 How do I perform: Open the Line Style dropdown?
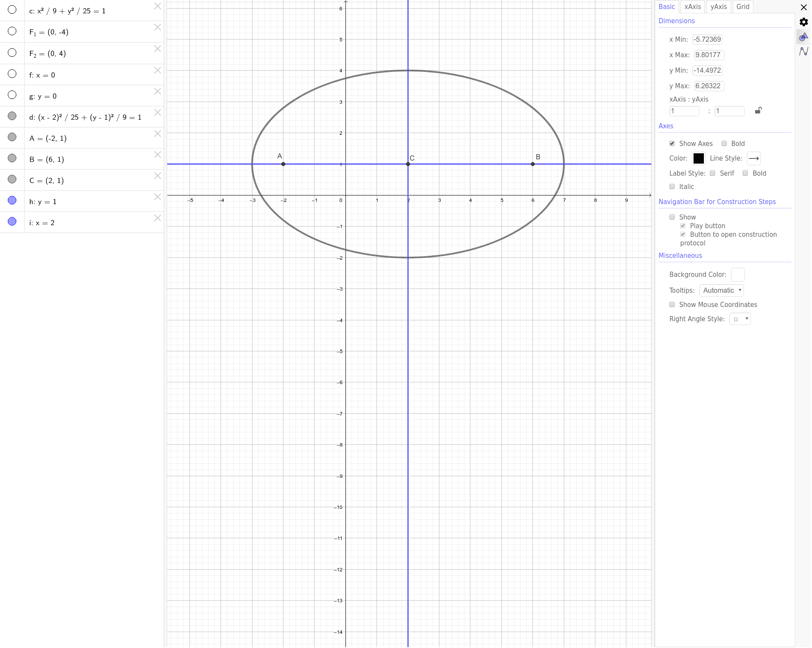coord(753,158)
